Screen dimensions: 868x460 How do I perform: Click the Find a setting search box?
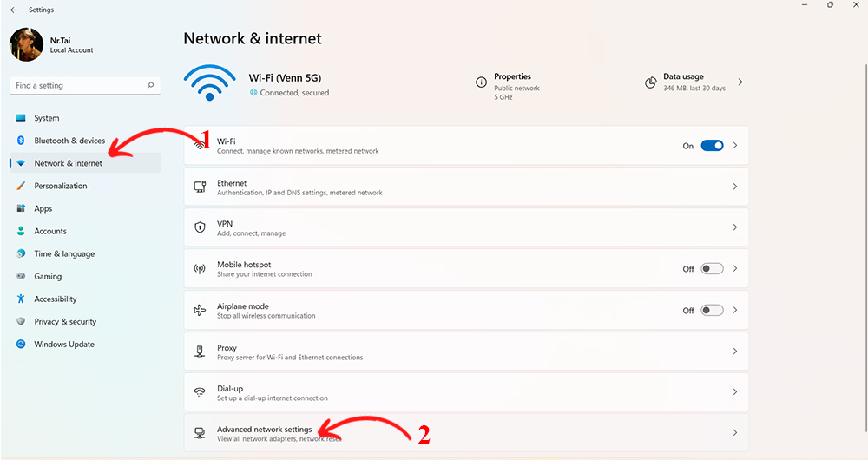[x=85, y=85]
